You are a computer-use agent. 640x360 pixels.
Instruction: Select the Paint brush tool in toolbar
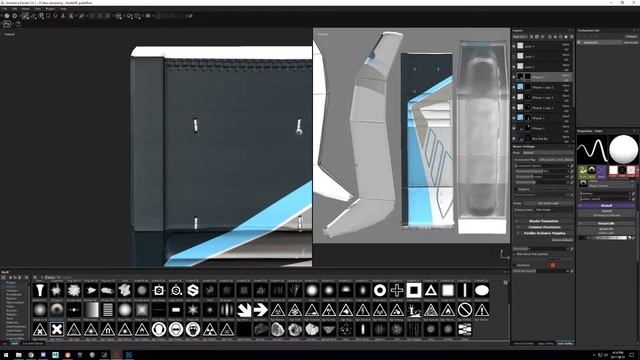pyautogui.click(x=25, y=16)
